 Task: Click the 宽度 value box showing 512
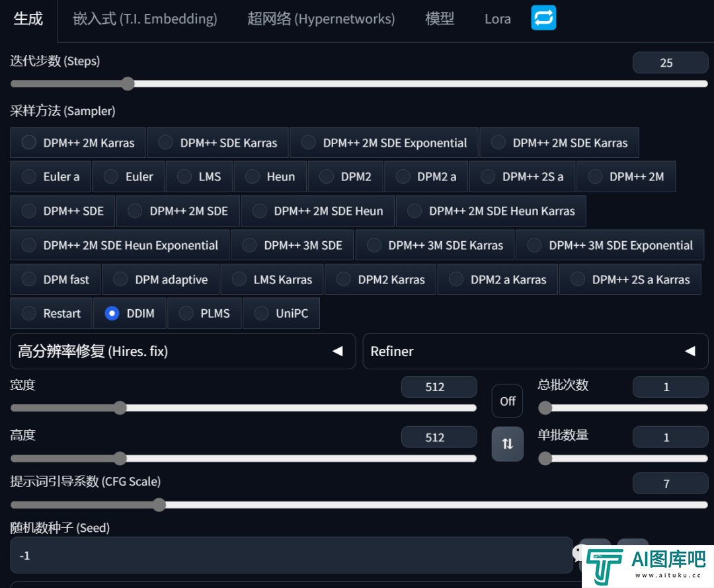click(438, 387)
